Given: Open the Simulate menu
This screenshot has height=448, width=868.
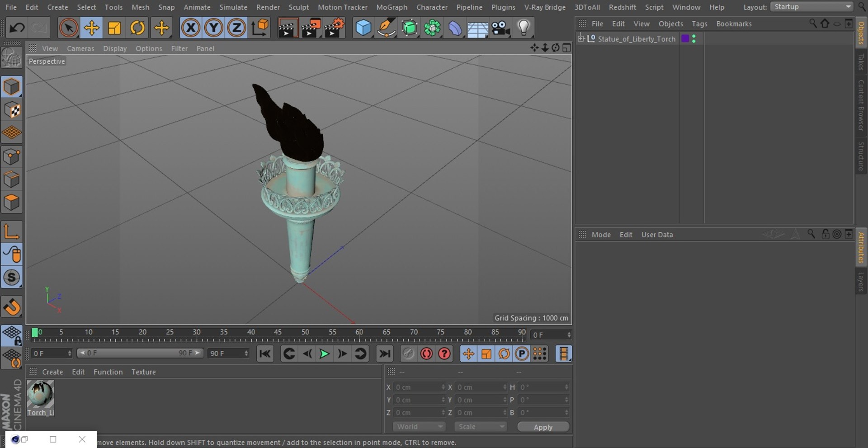Looking at the screenshot, I should [x=233, y=7].
